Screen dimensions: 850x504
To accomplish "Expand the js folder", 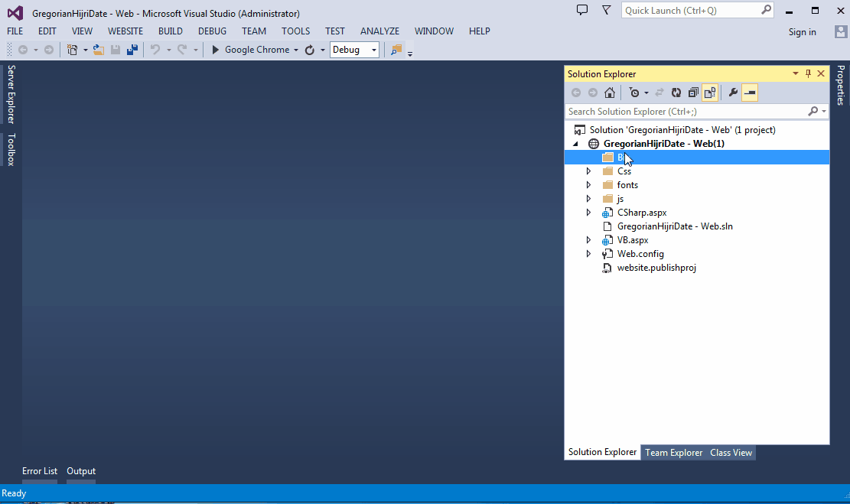I will (x=588, y=199).
